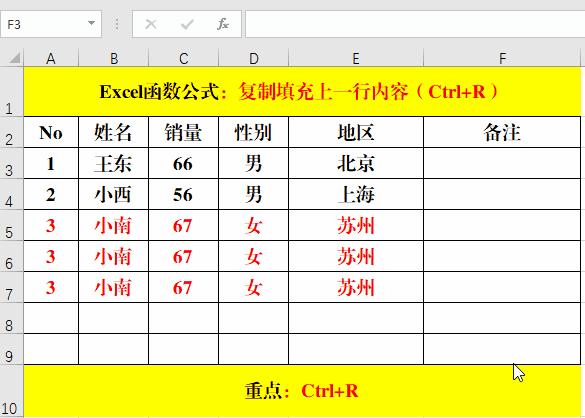Select row 1 header
Image resolution: width=585 pixels, height=418 pixels.
pos(12,92)
